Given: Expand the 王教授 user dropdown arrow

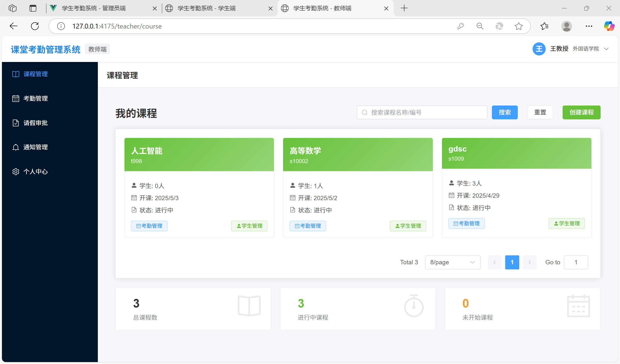Looking at the screenshot, I should 606,49.
